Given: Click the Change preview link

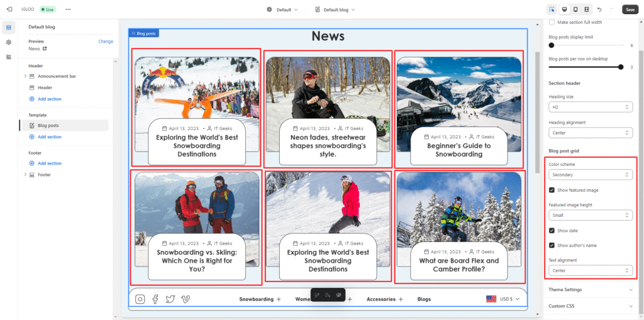Looking at the screenshot, I should click(x=106, y=41).
